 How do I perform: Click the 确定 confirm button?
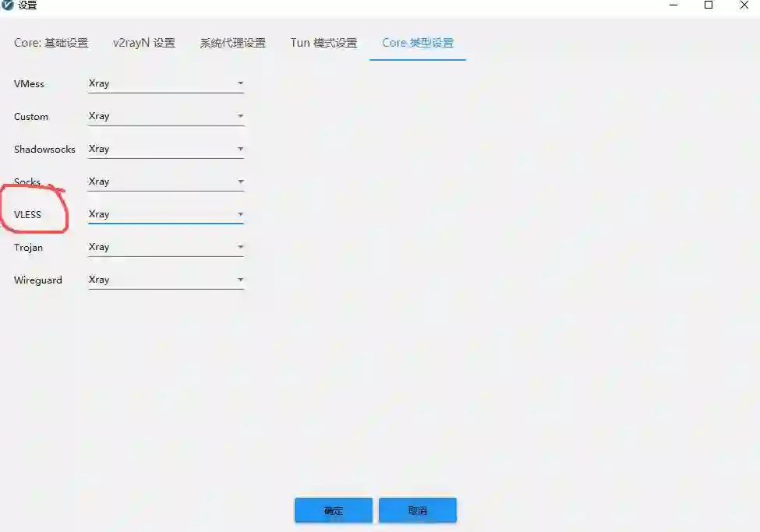334,510
